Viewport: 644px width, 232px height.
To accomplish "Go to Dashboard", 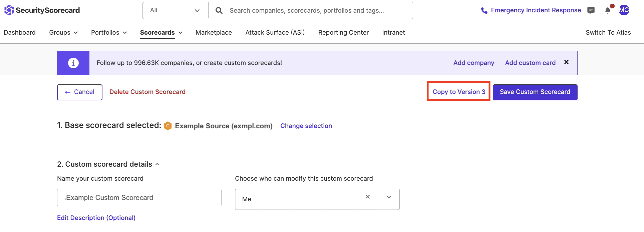I will (x=20, y=32).
